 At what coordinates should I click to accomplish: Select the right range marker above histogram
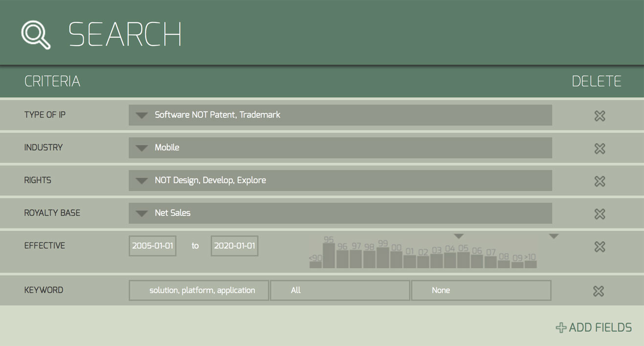tap(554, 236)
